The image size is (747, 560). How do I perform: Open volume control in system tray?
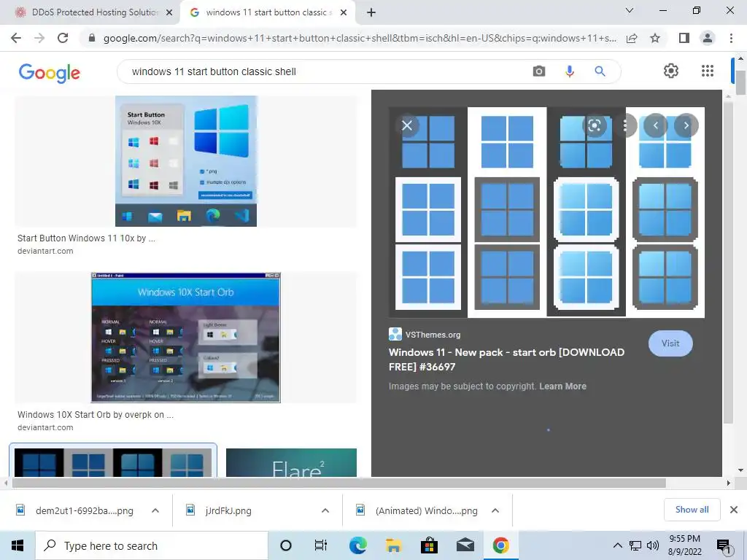click(653, 545)
